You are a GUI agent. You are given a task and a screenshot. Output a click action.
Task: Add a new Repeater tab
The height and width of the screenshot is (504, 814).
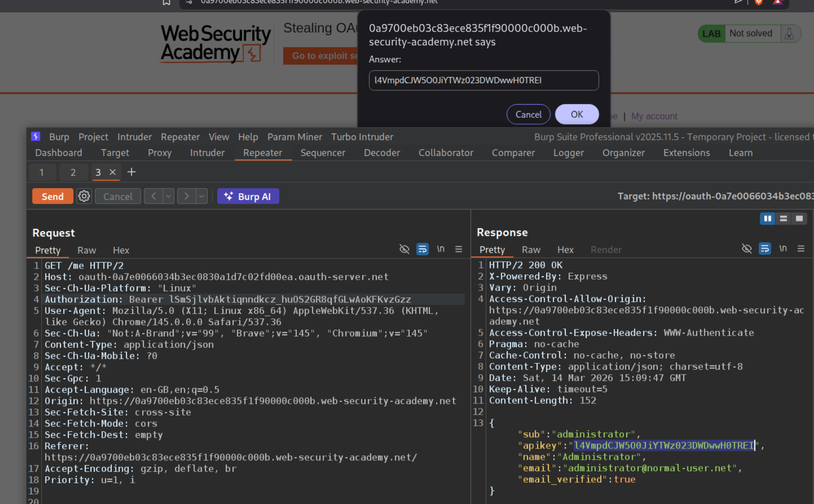pos(131,172)
